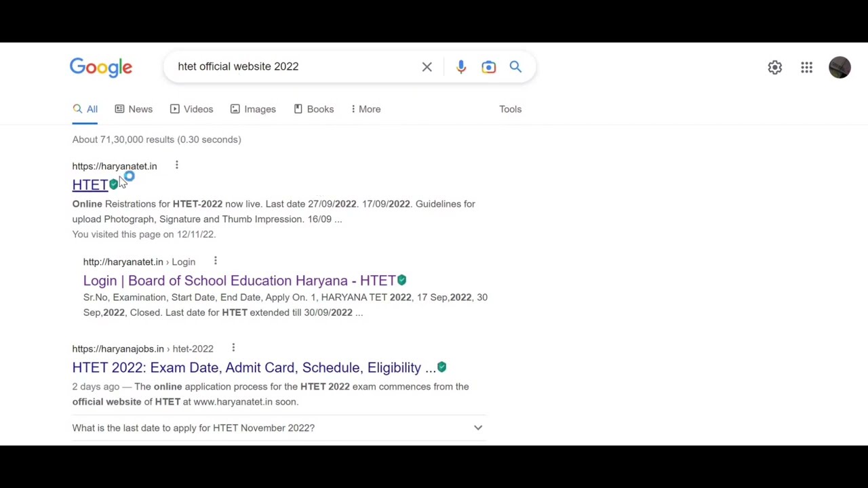Click the https://haryanatet.in URL text
Image resolution: width=868 pixels, height=488 pixels.
tap(115, 166)
